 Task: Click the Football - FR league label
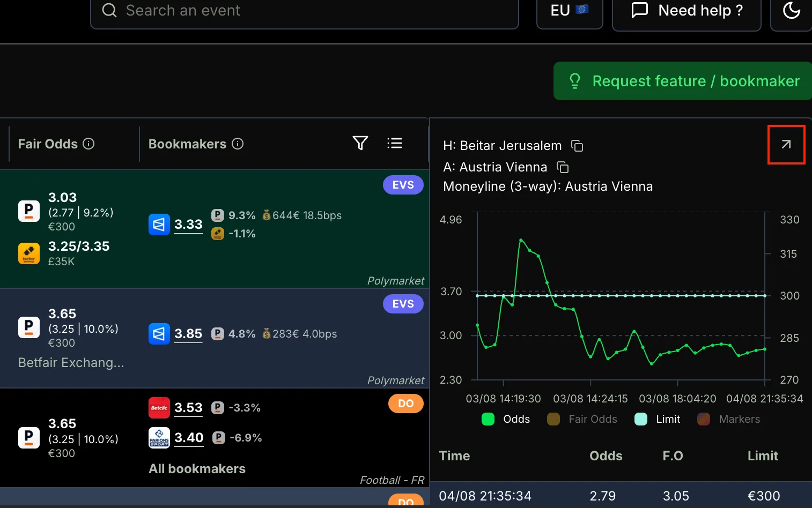click(392, 480)
